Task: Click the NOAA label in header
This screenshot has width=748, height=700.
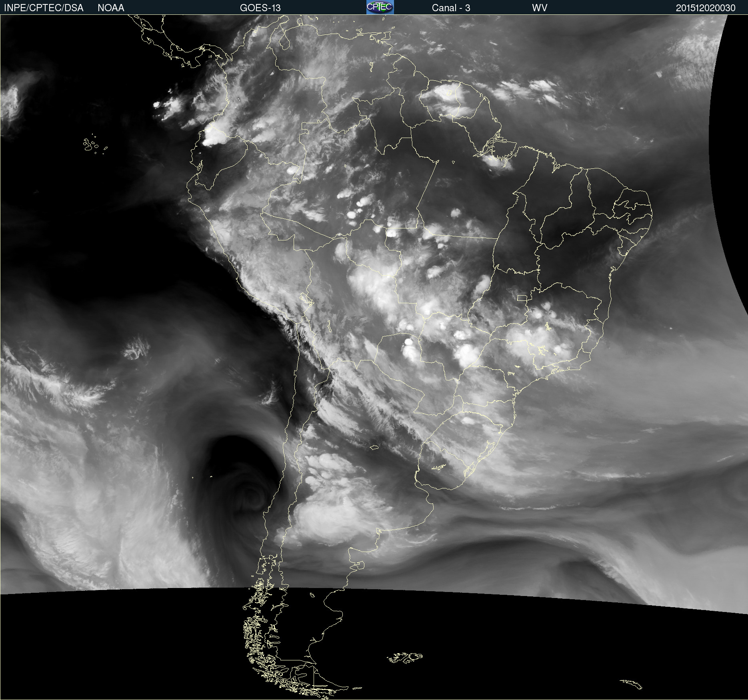Action: tap(111, 8)
